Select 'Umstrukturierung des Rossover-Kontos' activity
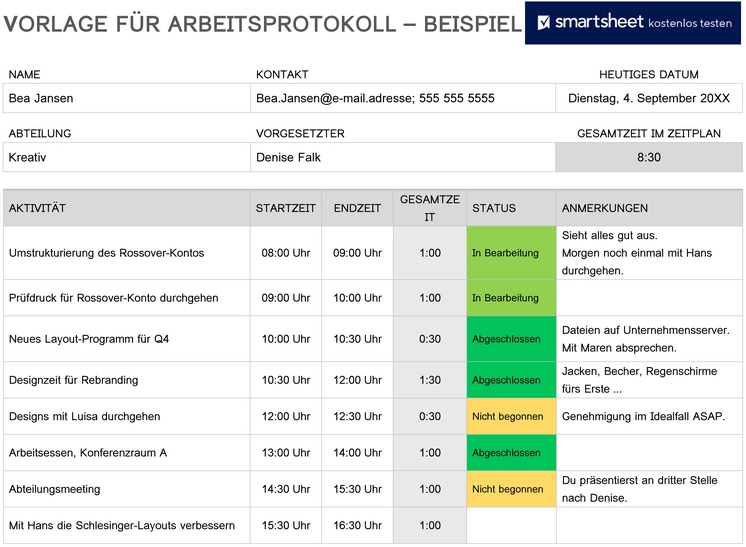Screen dimensions: 746x547 click(x=127, y=253)
